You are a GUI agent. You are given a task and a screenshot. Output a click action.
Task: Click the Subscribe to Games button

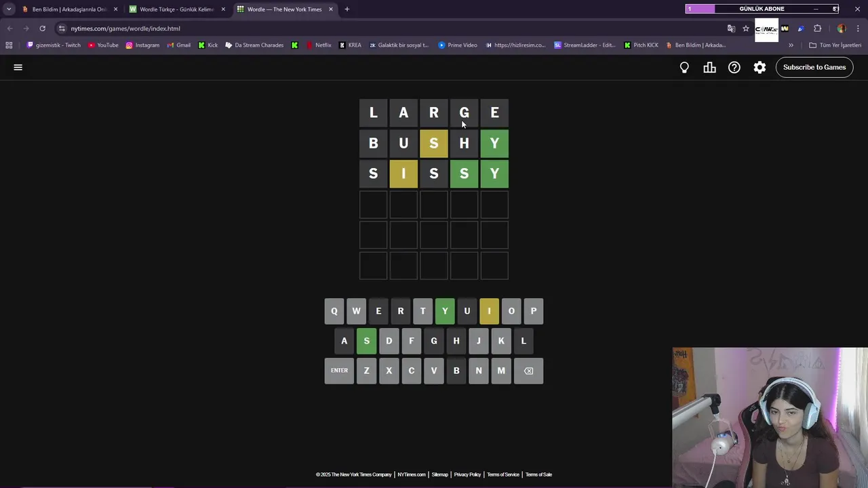tap(814, 67)
